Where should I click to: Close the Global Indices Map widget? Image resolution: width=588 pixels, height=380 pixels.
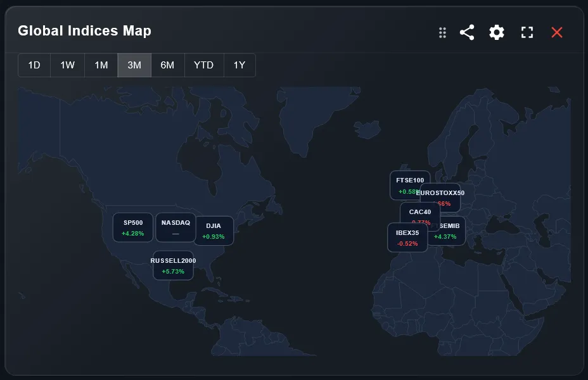[x=557, y=32]
